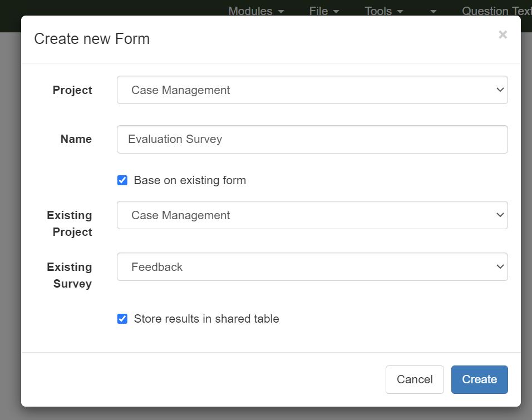The height and width of the screenshot is (420, 532).
Task: Open the Question Text menu item
Action: tap(495, 11)
